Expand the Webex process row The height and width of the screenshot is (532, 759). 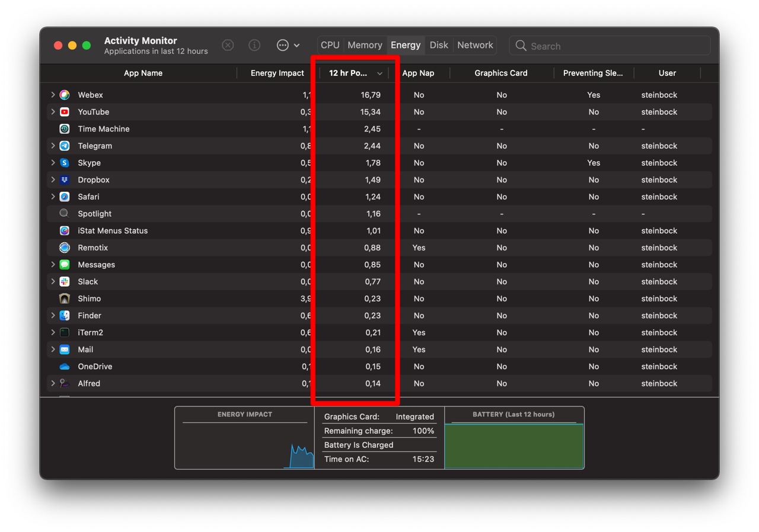click(53, 95)
